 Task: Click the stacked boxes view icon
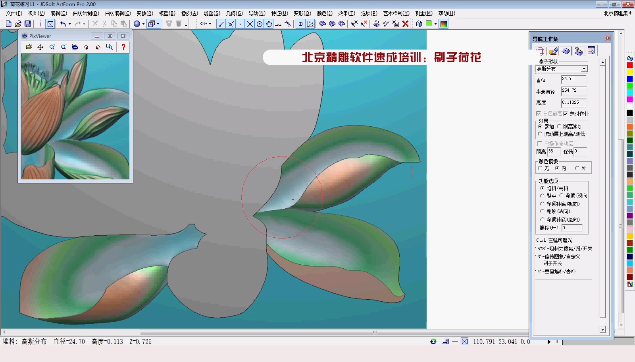point(151,24)
